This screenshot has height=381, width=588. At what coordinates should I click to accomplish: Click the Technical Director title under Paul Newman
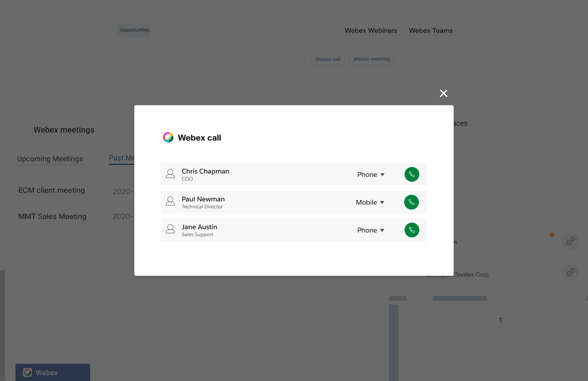202,207
